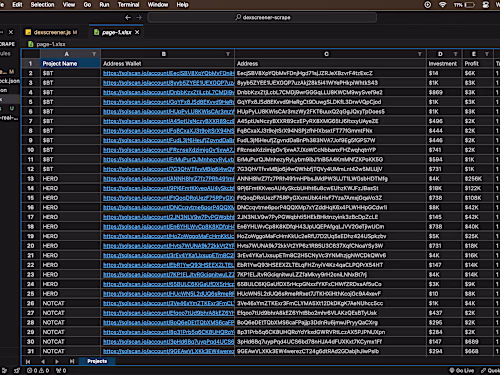
Task: Click Go Live in status bar
Action: [462, 371]
